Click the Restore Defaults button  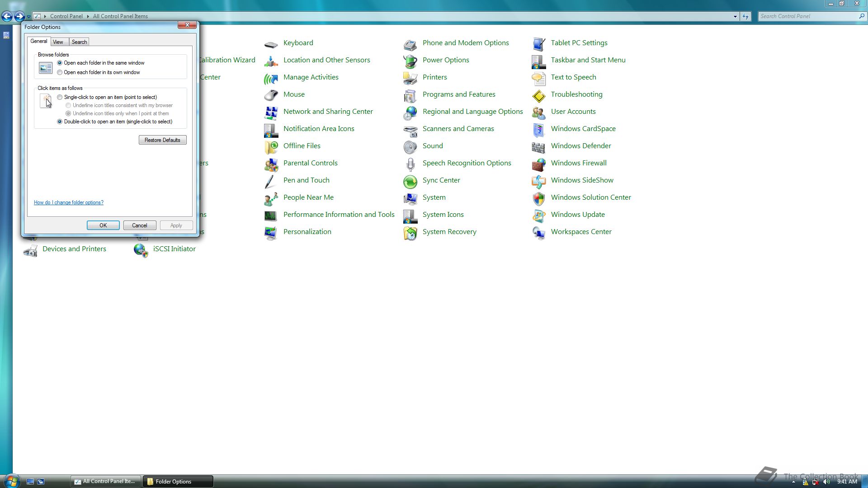pos(162,140)
